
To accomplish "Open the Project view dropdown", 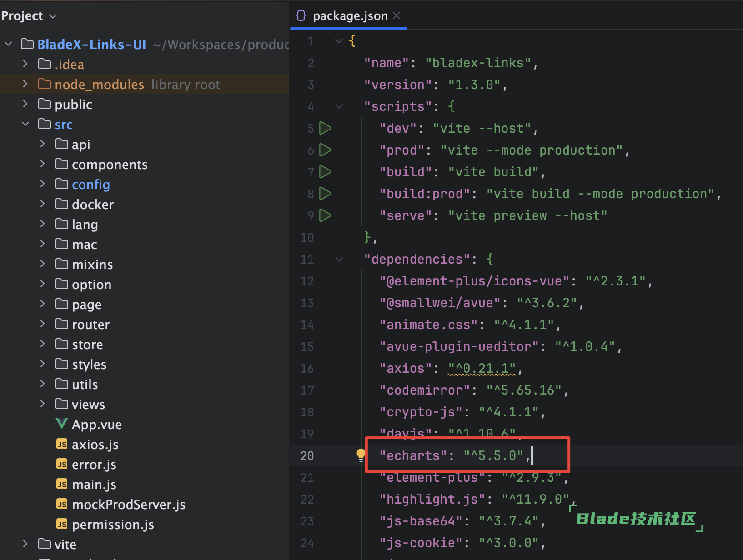I will pos(53,16).
